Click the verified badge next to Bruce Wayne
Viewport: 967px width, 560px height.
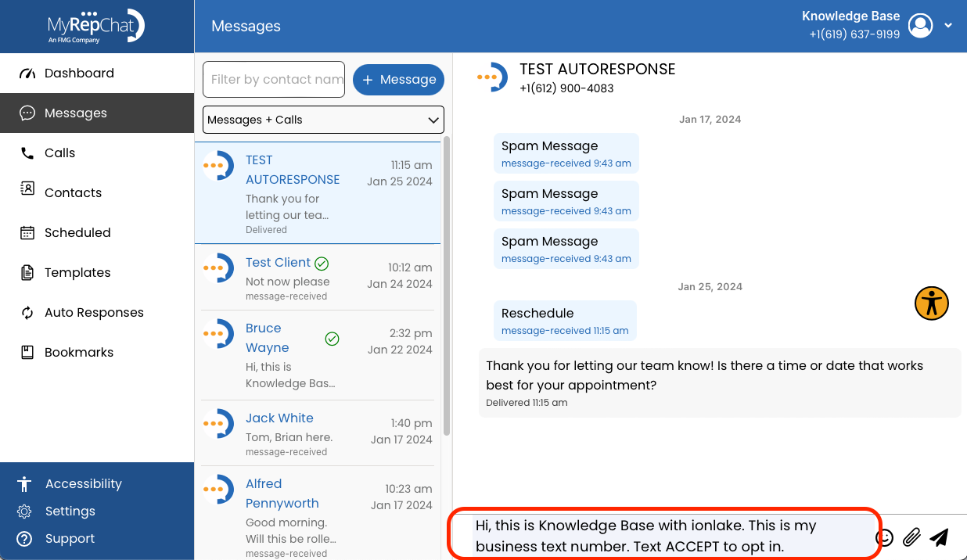332,339
